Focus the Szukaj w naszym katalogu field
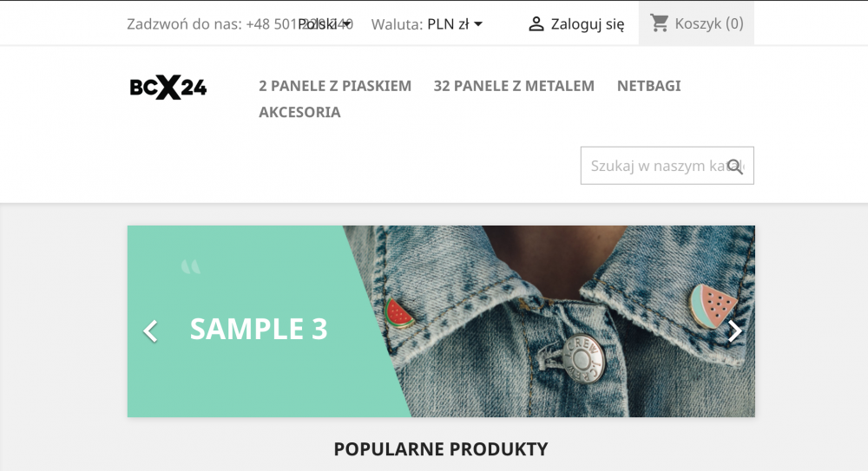Screen dimensions: 868x471 tap(667, 166)
